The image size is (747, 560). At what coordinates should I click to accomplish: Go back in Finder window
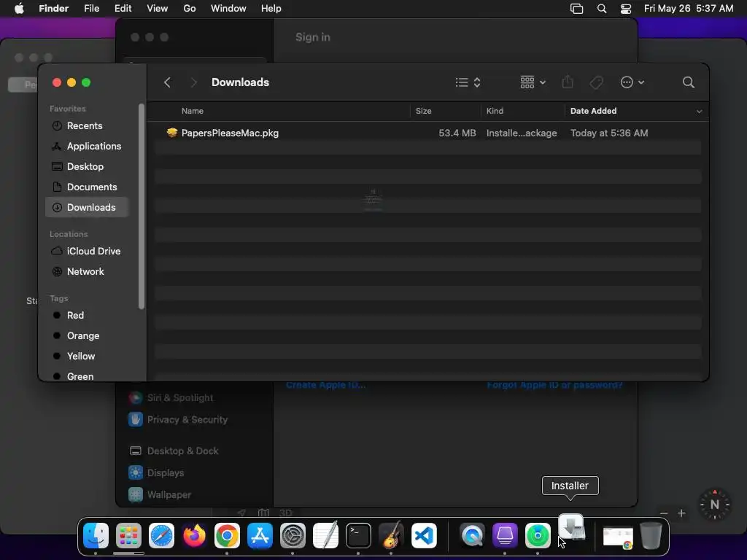tap(167, 82)
